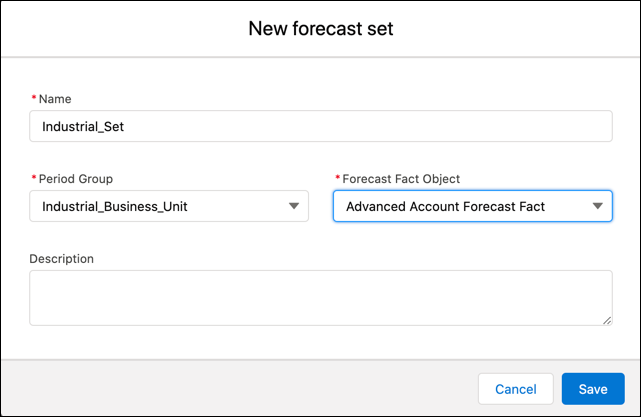Image resolution: width=641 pixels, height=417 pixels.
Task: Click the Forecast Fact Object label
Action: pyautogui.click(x=400, y=179)
